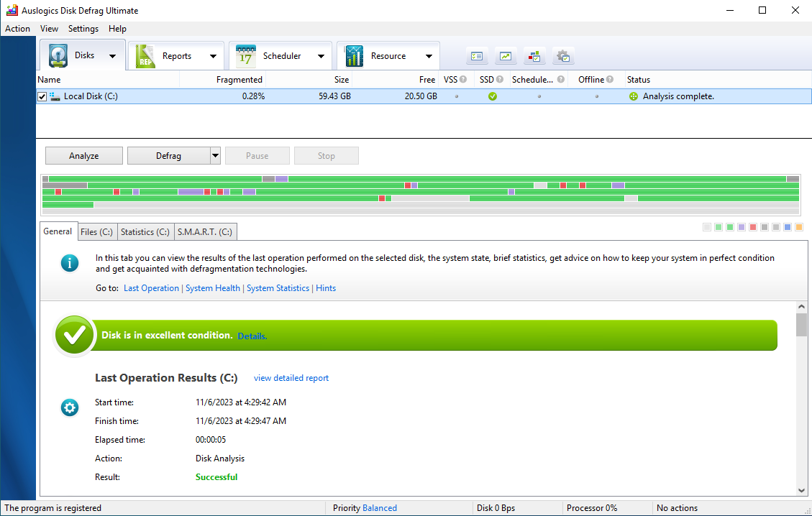812x516 pixels.
Task: Expand the Disks dropdown arrow
Action: click(112, 56)
